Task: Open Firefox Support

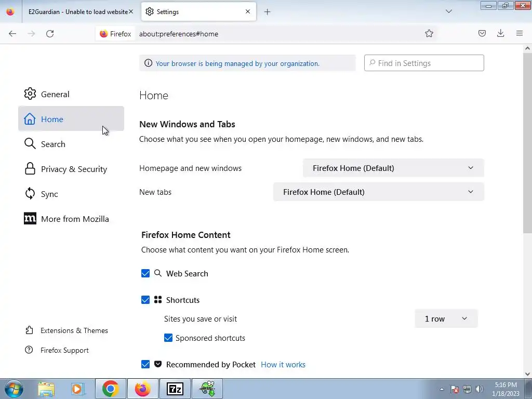Action: tap(57, 350)
